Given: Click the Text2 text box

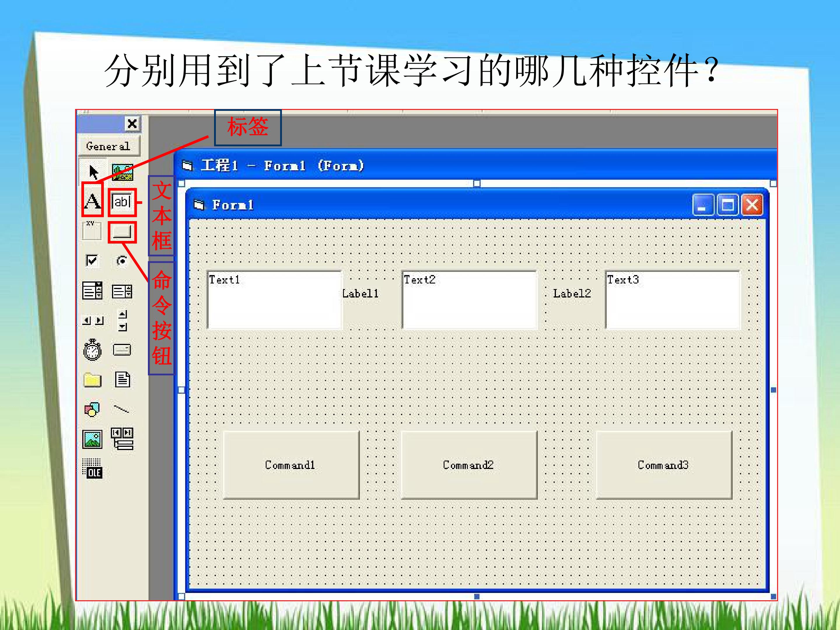Looking at the screenshot, I should pyautogui.click(x=469, y=300).
